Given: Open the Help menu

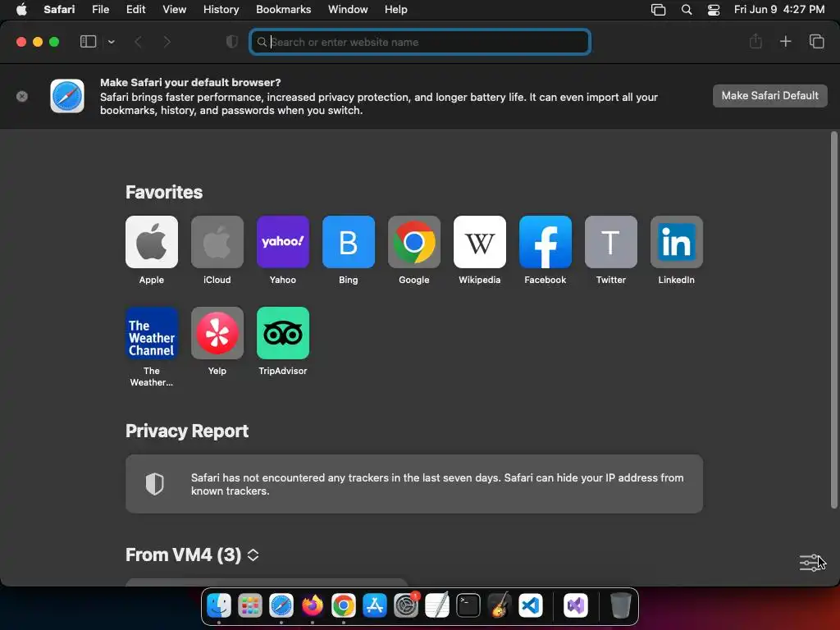Looking at the screenshot, I should (396, 10).
